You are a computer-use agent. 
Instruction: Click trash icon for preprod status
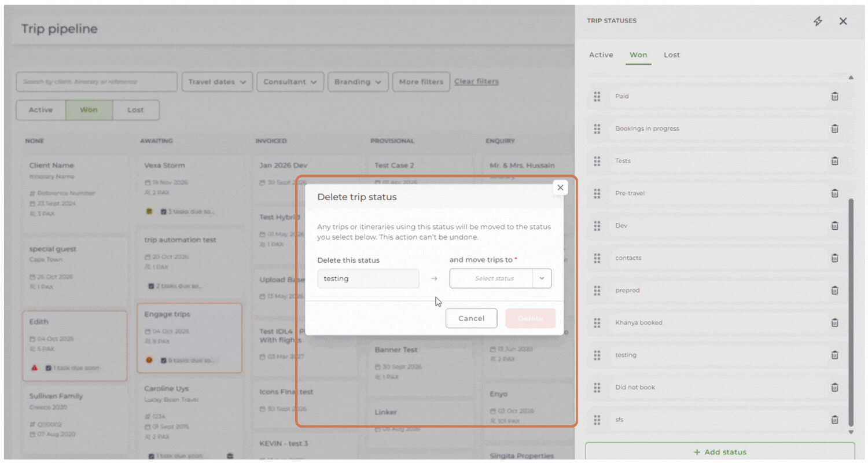click(834, 291)
